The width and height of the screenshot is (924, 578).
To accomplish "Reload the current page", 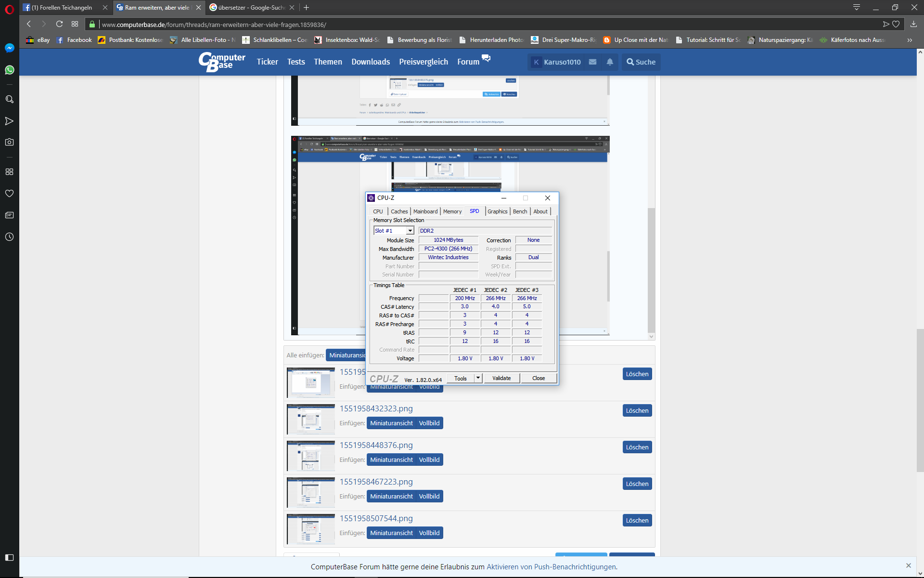I will (59, 24).
